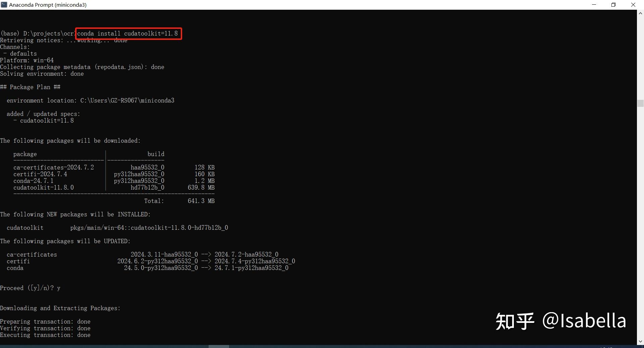The image size is (644, 348).
Task: Close the Anaconda Prompt window
Action: [x=633, y=5]
